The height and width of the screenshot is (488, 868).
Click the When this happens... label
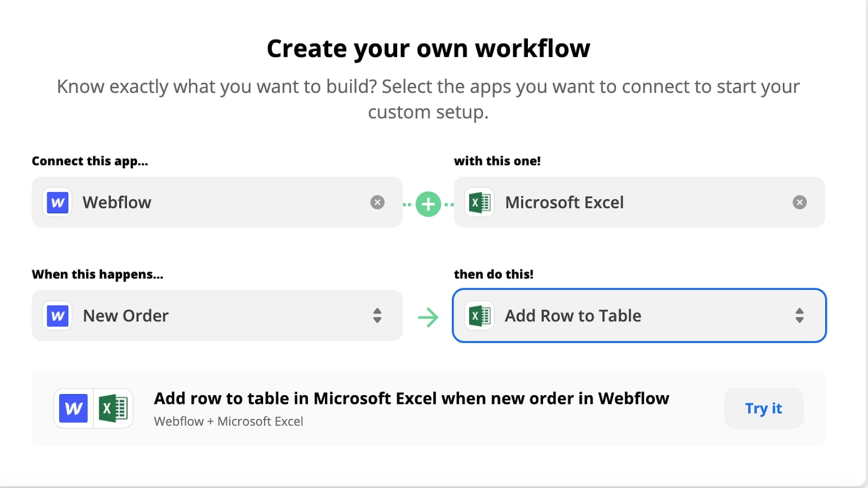98,275
